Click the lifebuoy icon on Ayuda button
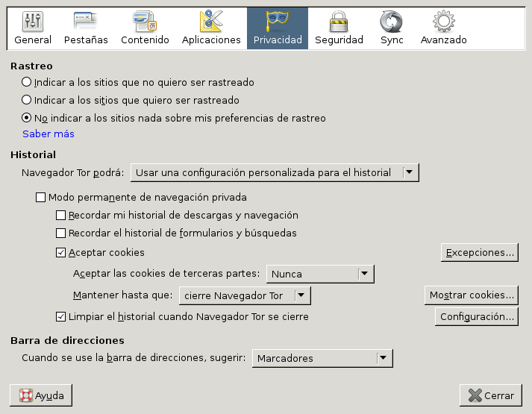Viewport: 532px width, 414px height. [x=26, y=395]
